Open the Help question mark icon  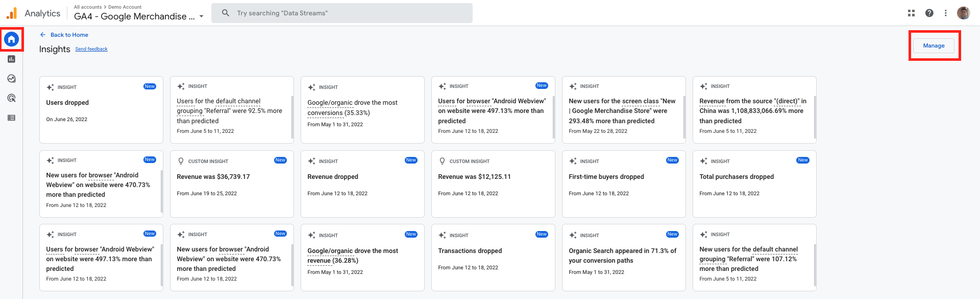click(929, 13)
